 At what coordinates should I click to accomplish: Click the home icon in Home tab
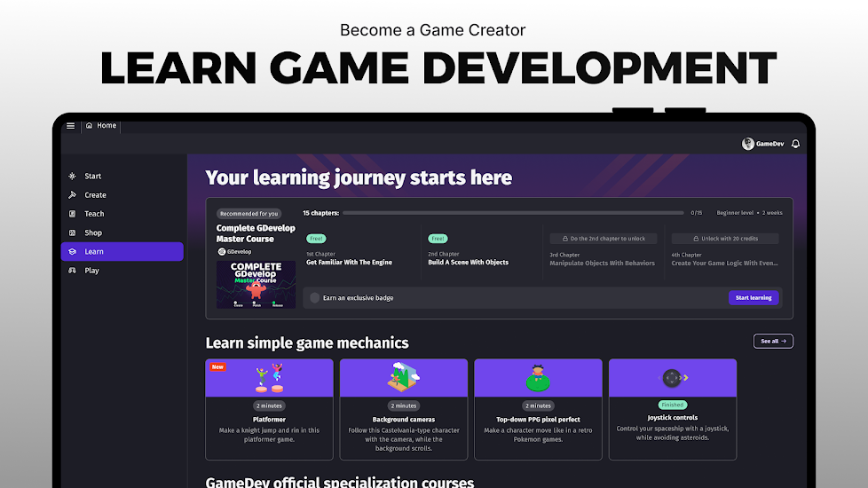(89, 126)
